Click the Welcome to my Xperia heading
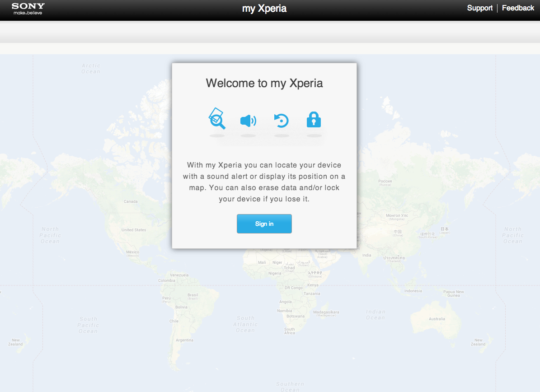The height and width of the screenshot is (392, 540). coord(264,83)
